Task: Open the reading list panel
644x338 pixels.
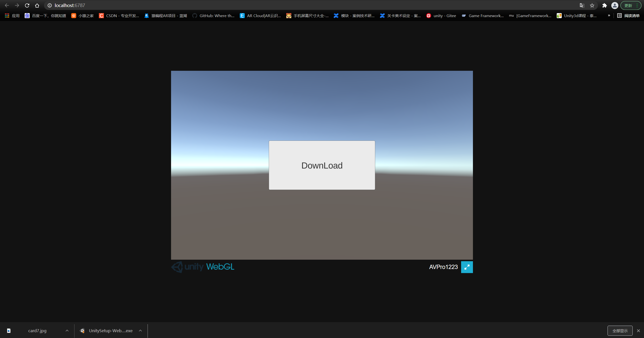Action: [x=628, y=16]
